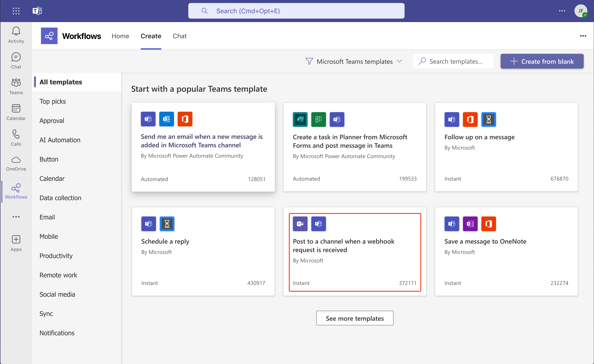594x364 pixels.
Task: Expand more apps ellipsis in sidebar
Action: [x=16, y=217]
